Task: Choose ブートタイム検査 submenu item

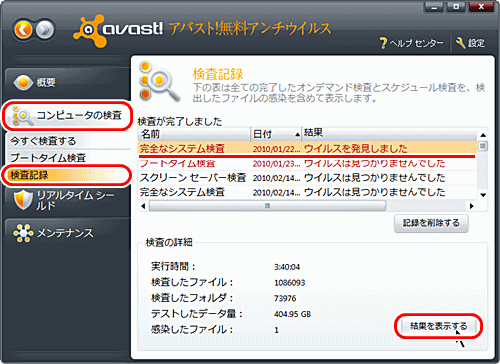Action: coord(68,157)
